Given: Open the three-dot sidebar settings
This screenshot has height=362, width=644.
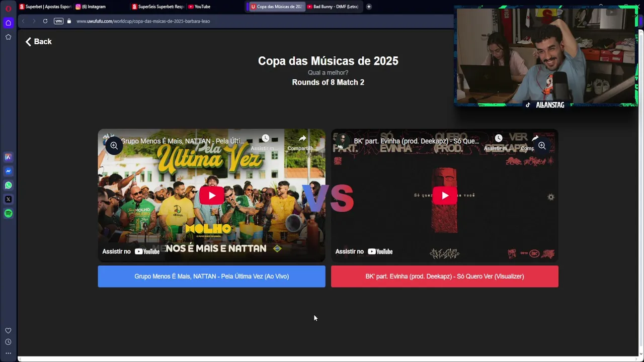Looking at the screenshot, I should 8,353.
